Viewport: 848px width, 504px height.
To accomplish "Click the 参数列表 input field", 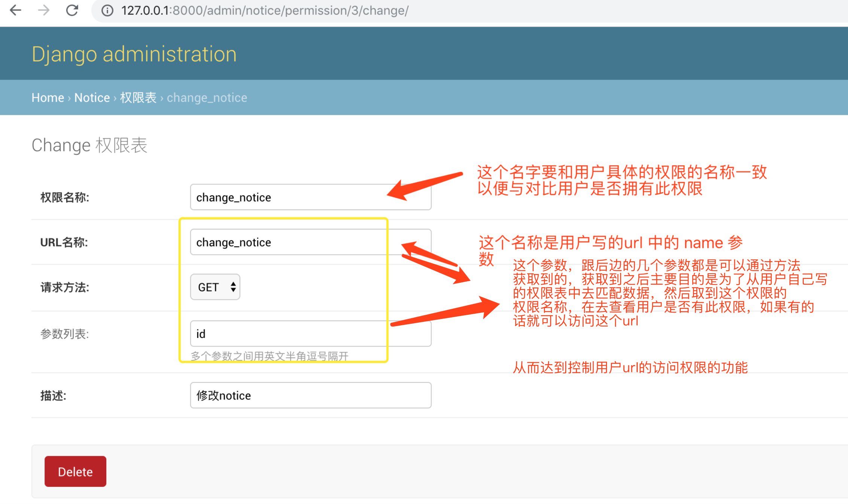I will (x=309, y=333).
